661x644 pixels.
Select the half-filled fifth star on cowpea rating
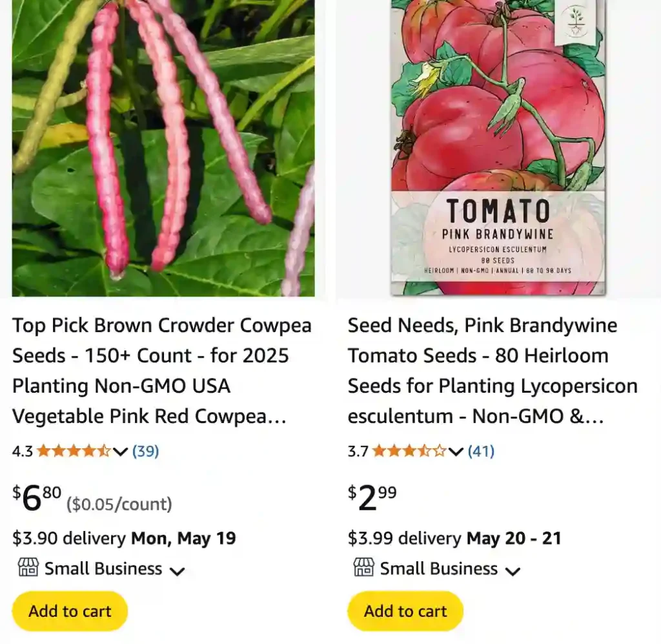103,452
